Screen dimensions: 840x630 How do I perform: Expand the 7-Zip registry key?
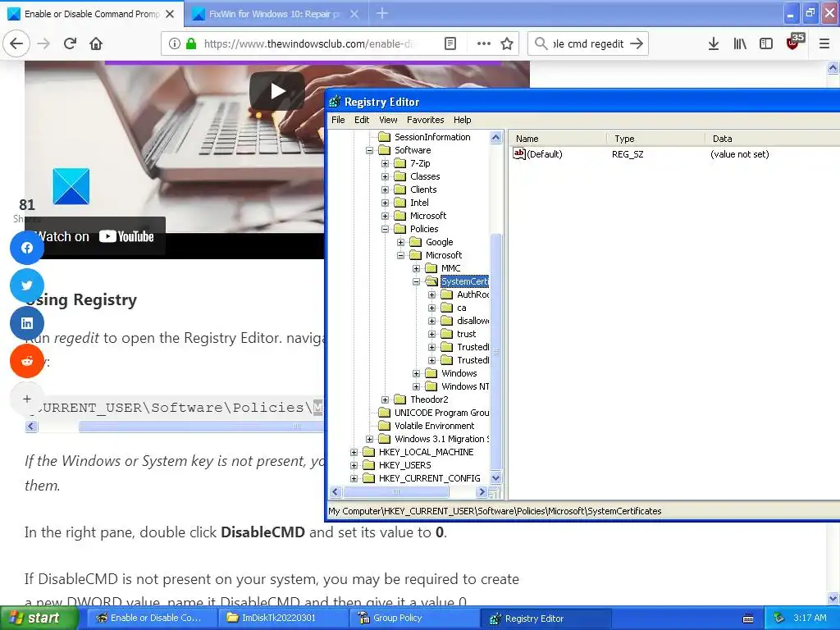pyautogui.click(x=386, y=163)
